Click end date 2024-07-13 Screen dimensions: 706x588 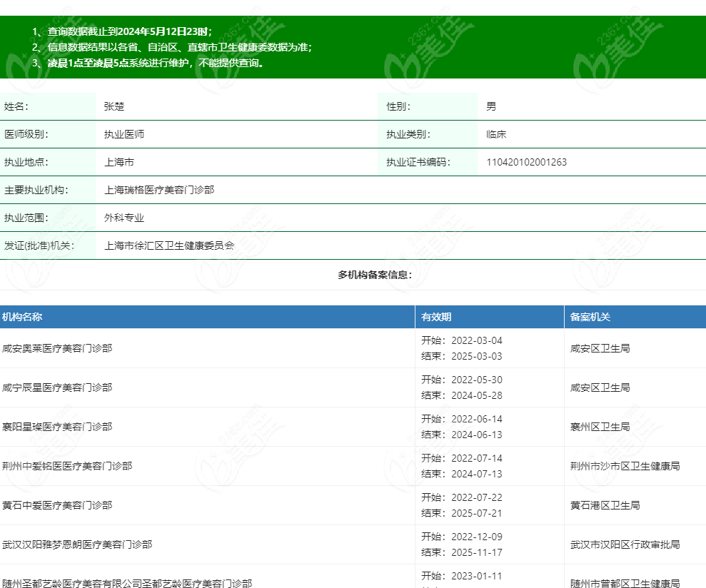tap(477, 474)
